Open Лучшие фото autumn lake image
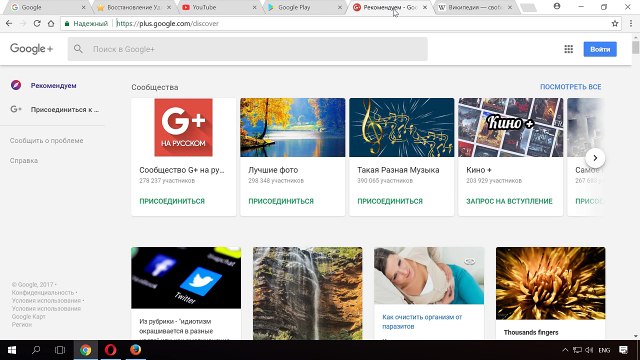The width and height of the screenshot is (640, 360). [x=292, y=127]
